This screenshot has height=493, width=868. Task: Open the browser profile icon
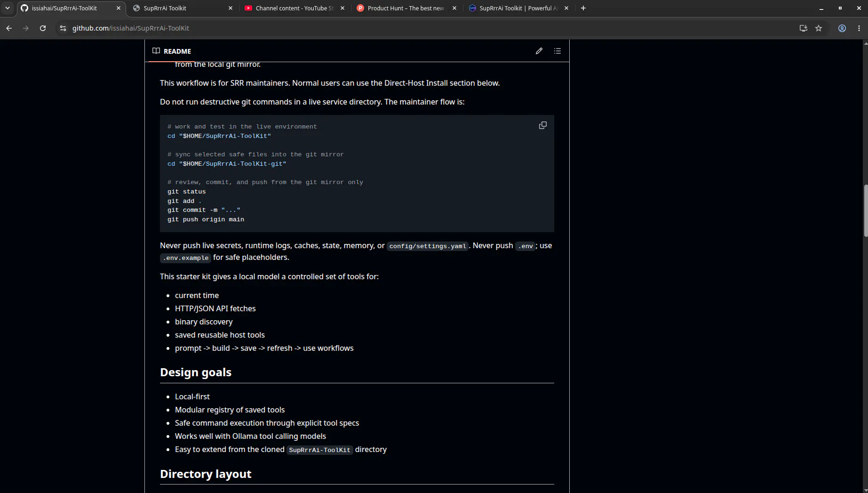tap(842, 28)
